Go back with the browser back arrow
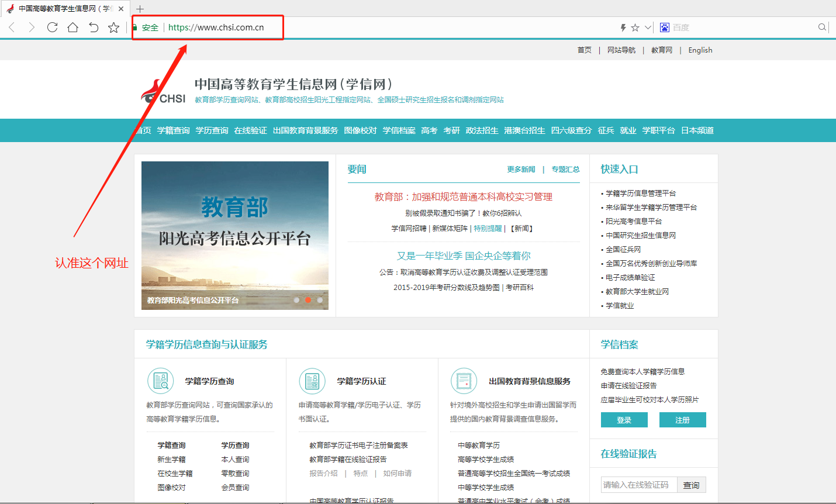The image size is (836, 504). [12, 27]
